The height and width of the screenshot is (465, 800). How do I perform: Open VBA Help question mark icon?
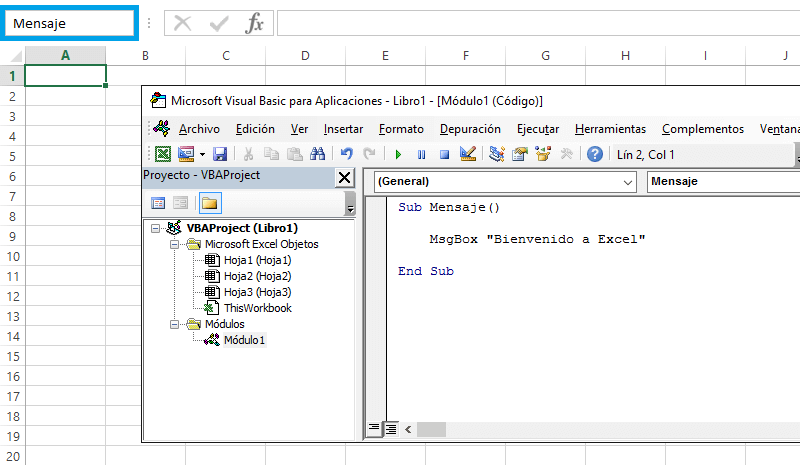pos(595,154)
